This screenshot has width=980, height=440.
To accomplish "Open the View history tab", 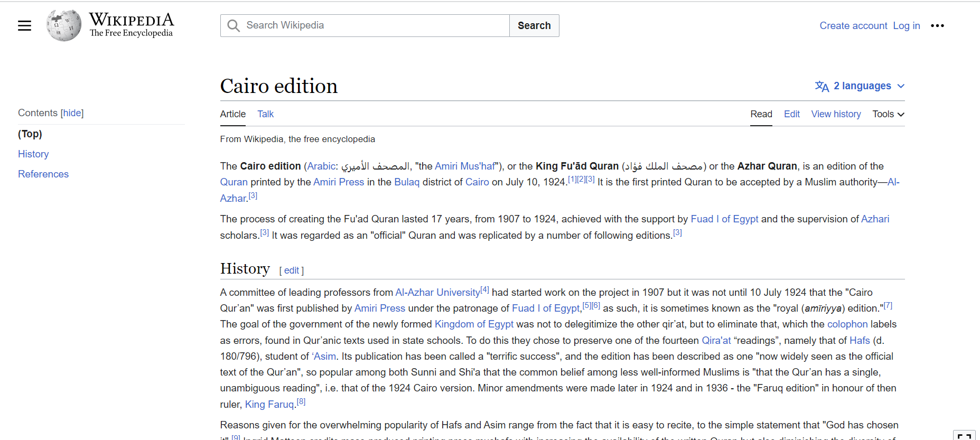I will [836, 114].
